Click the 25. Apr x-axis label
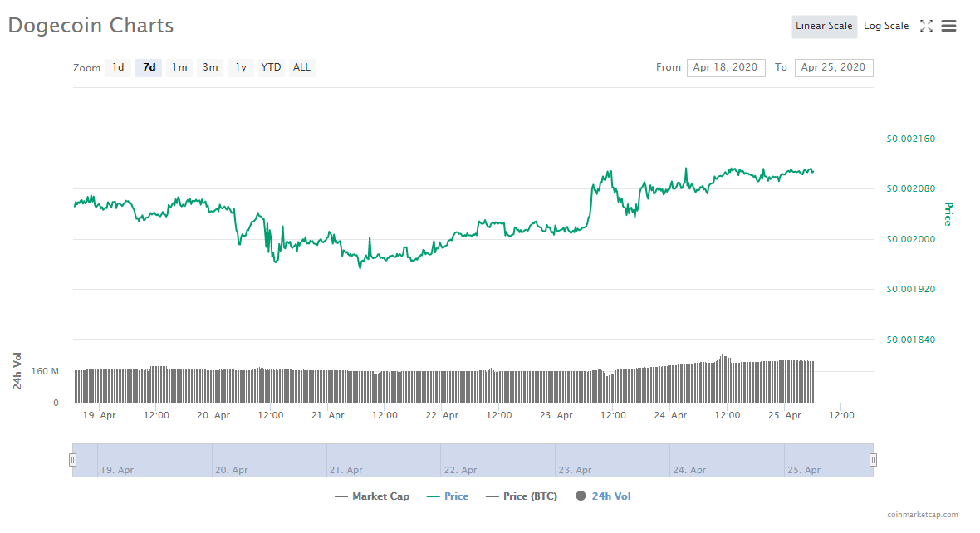This screenshot has height=533, width=980. [784, 416]
